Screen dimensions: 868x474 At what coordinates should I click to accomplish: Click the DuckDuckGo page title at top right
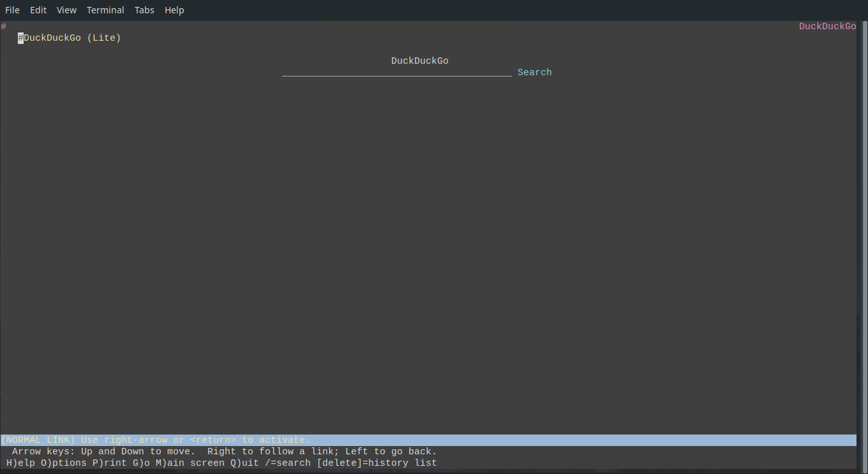pyautogui.click(x=827, y=26)
